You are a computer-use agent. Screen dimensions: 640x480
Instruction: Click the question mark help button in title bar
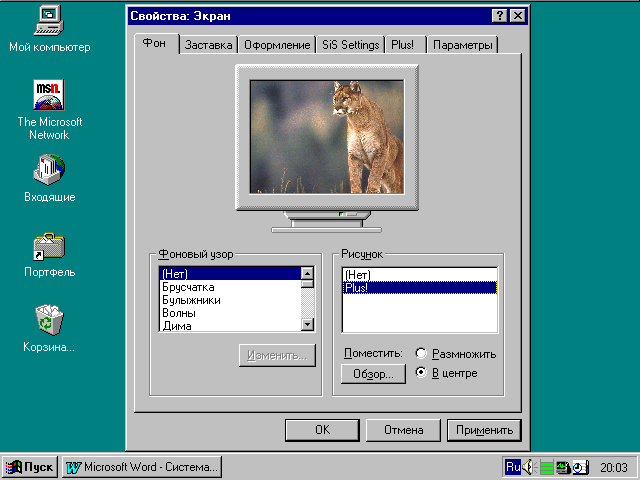500,16
